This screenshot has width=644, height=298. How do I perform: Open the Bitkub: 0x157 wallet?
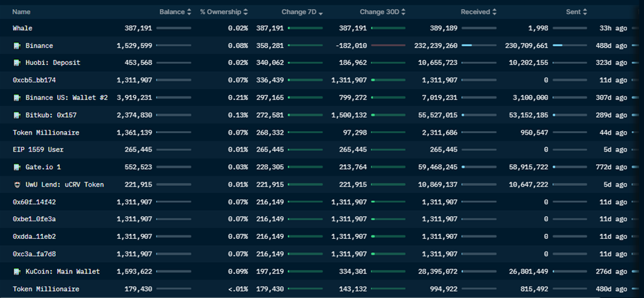tap(51, 116)
